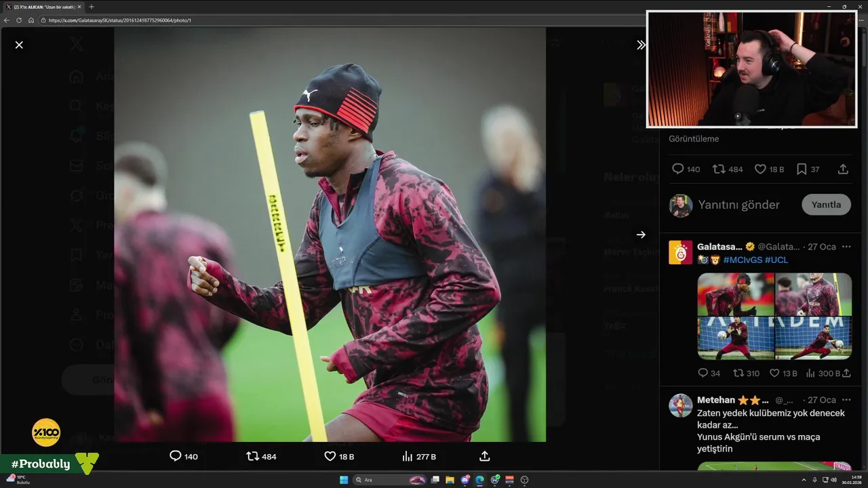Click the x.com address bar URL
Viewport: 868px width, 488px height.
click(x=119, y=20)
